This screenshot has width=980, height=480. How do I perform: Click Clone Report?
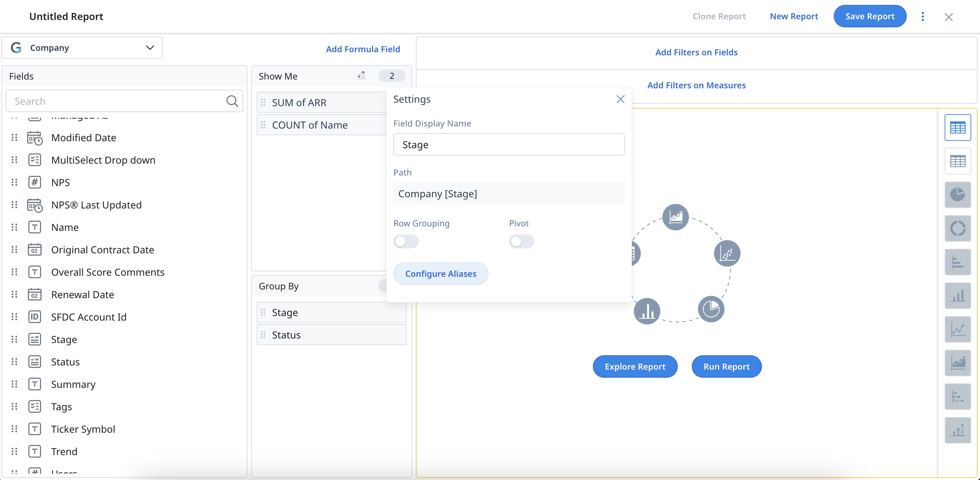pyautogui.click(x=719, y=16)
